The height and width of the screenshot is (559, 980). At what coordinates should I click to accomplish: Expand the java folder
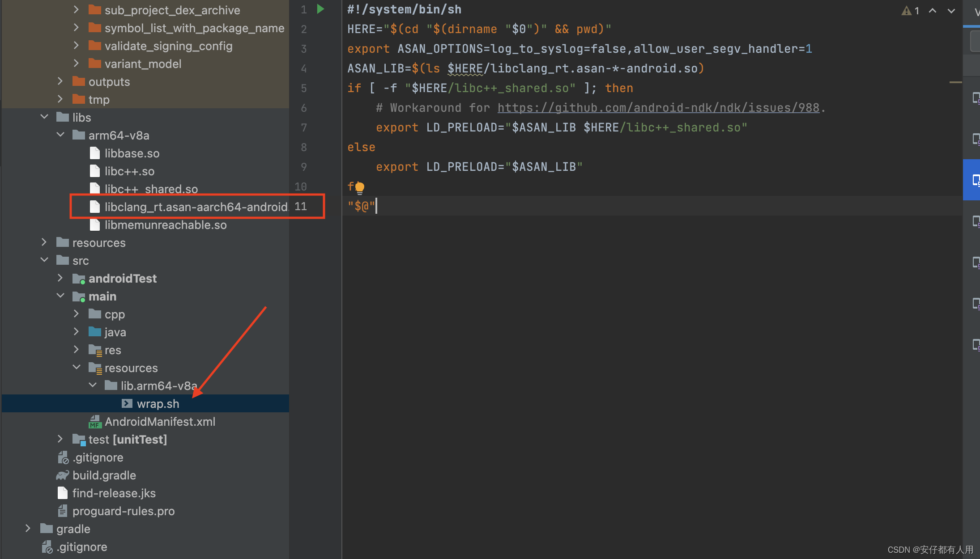coord(76,331)
